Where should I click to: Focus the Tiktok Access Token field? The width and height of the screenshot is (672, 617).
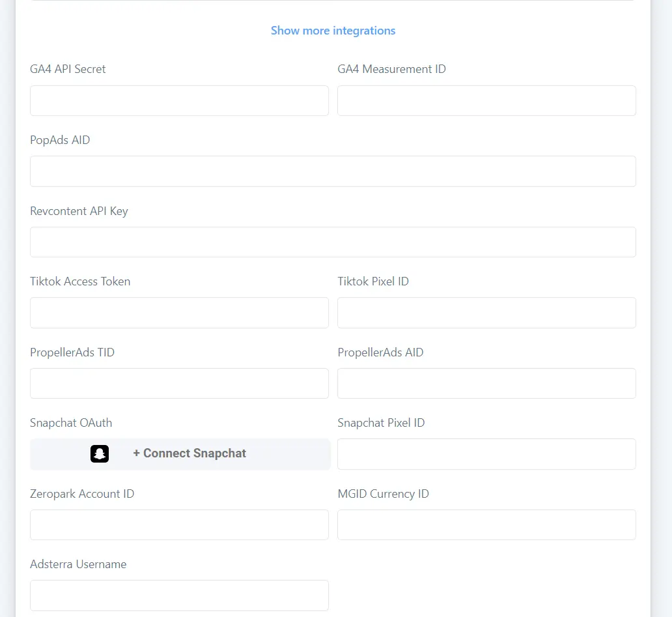[x=179, y=313]
